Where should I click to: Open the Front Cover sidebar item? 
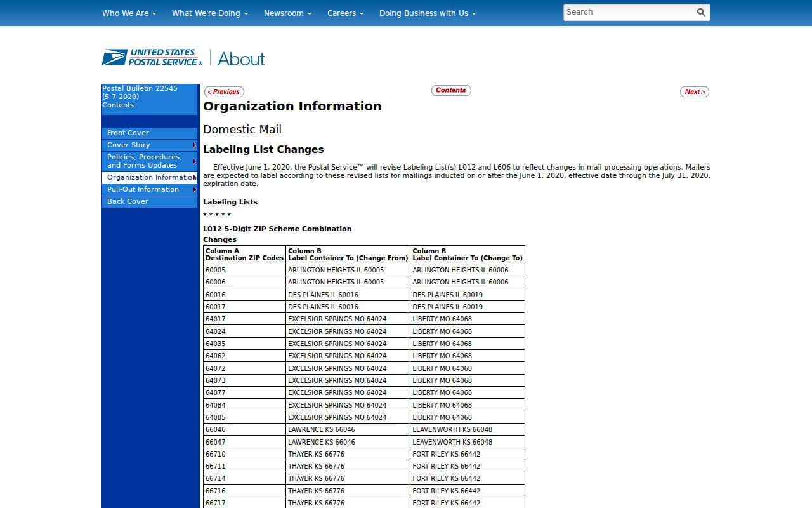(150, 133)
